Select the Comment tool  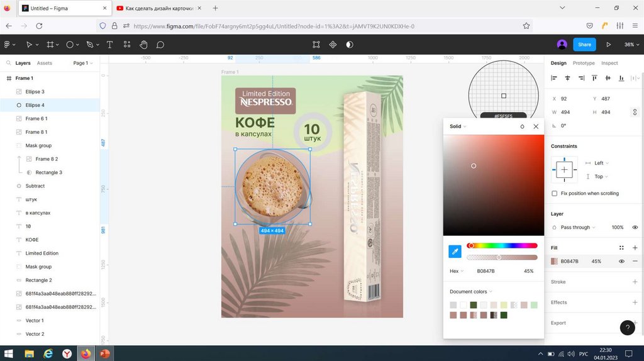[160, 45]
